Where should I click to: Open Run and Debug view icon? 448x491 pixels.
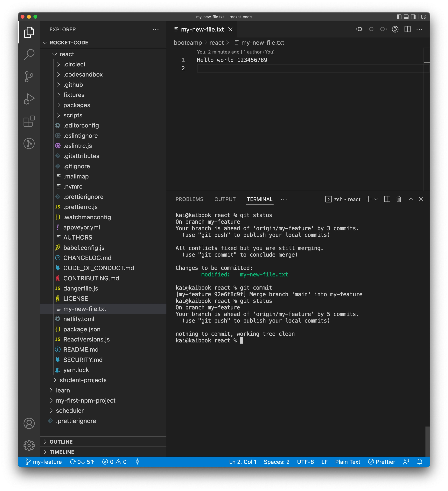tap(29, 99)
